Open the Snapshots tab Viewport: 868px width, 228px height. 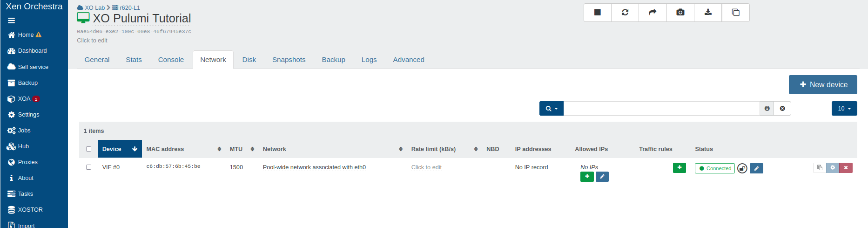pos(289,60)
